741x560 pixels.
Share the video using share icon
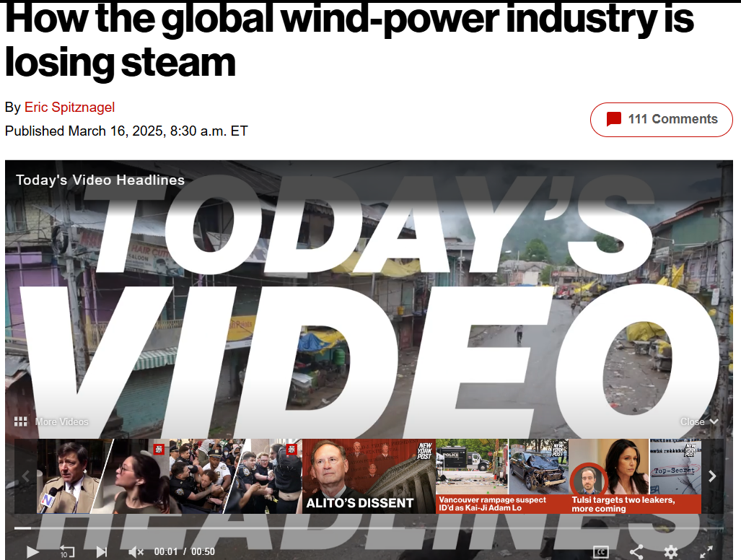point(636,551)
